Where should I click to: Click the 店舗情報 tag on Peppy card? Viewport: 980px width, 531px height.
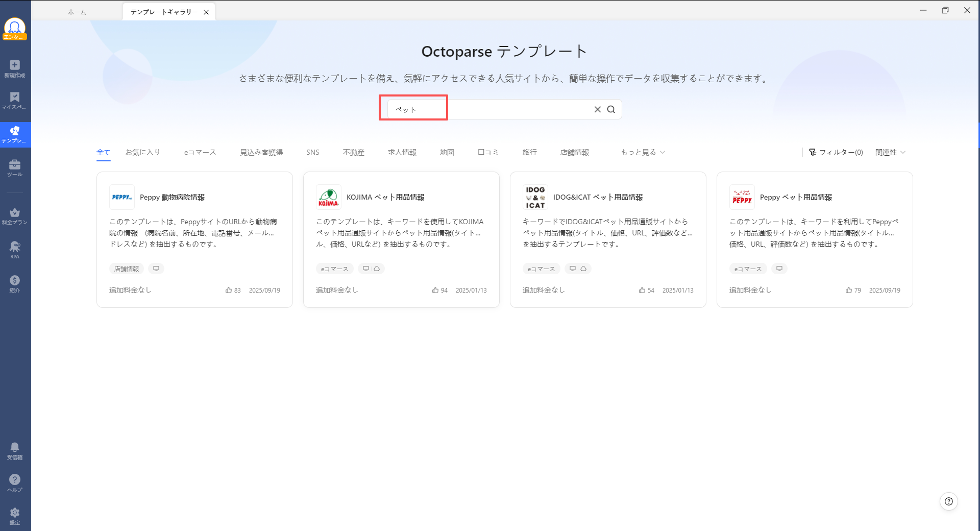(x=127, y=269)
